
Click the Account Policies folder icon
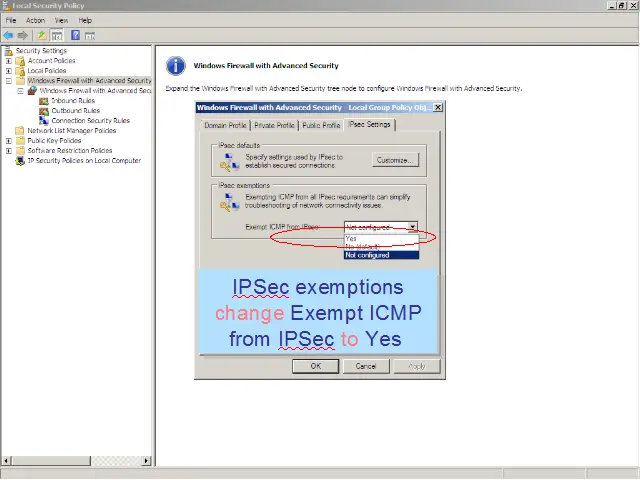(x=20, y=61)
